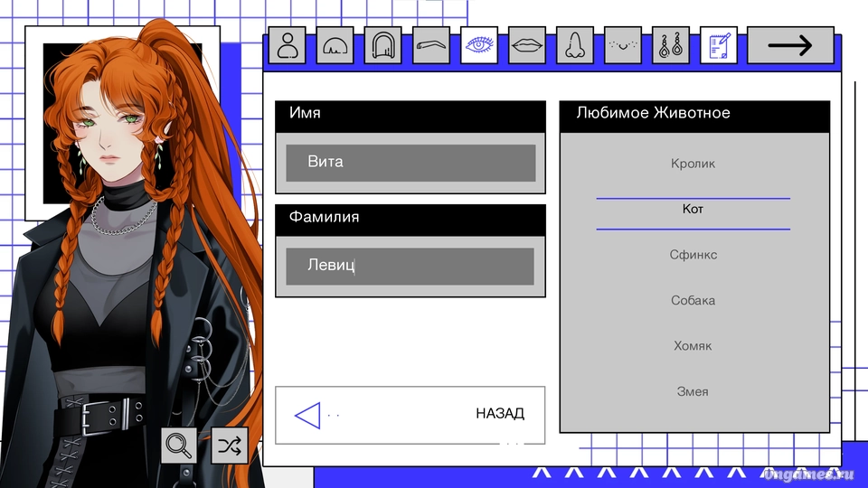The height and width of the screenshot is (488, 868).
Task: Select Змея in the animal list
Action: click(693, 391)
